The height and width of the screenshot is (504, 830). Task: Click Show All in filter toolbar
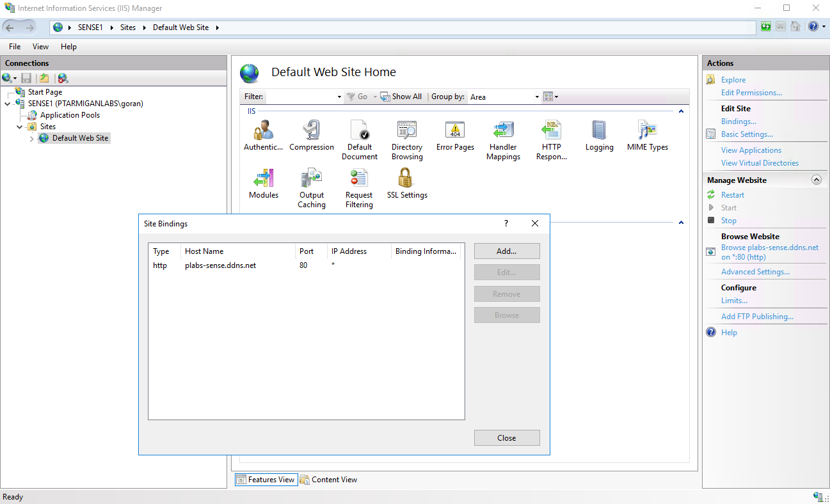401,97
